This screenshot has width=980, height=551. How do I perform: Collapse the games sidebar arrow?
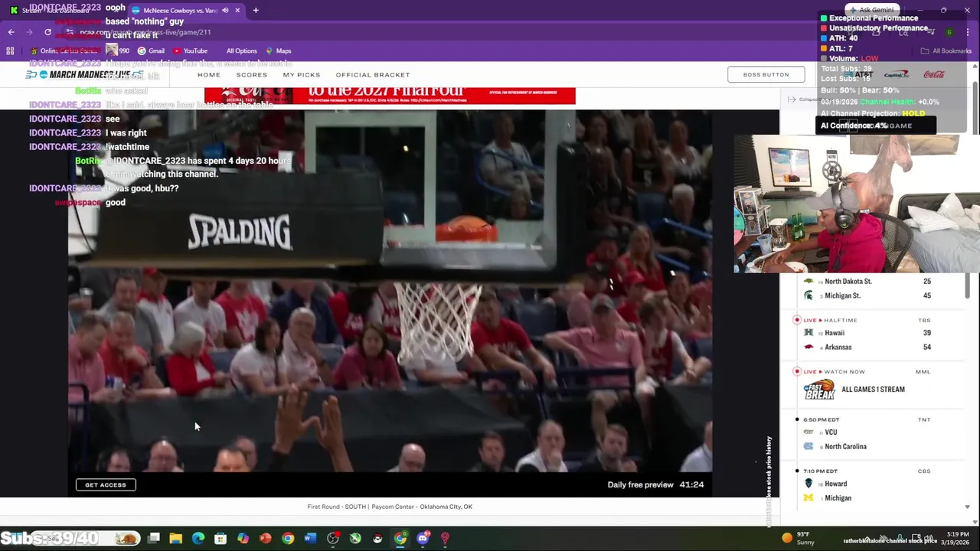[792, 99]
